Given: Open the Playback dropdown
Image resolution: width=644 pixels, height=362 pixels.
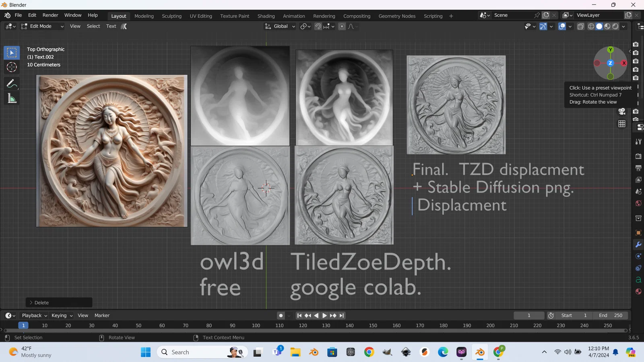Looking at the screenshot, I should pyautogui.click(x=34, y=316).
